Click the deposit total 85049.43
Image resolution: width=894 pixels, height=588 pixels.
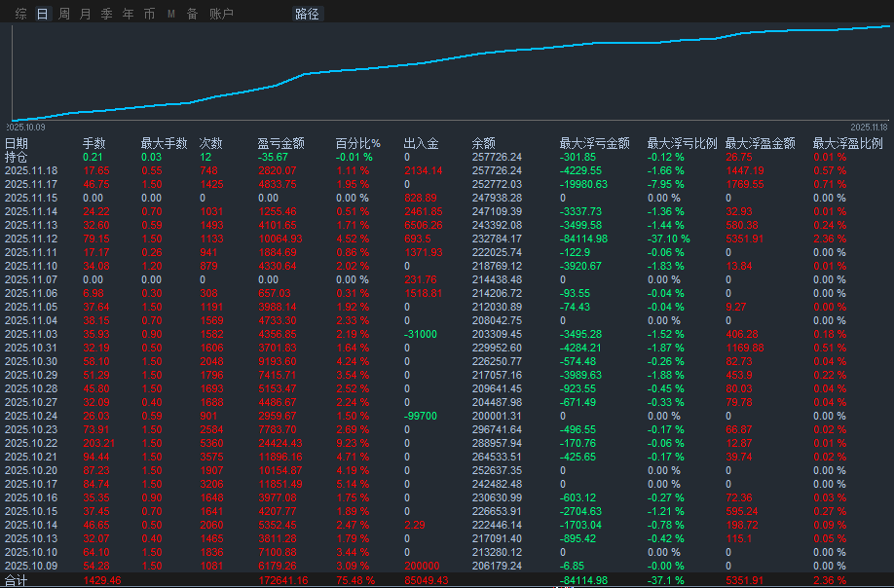point(426,580)
